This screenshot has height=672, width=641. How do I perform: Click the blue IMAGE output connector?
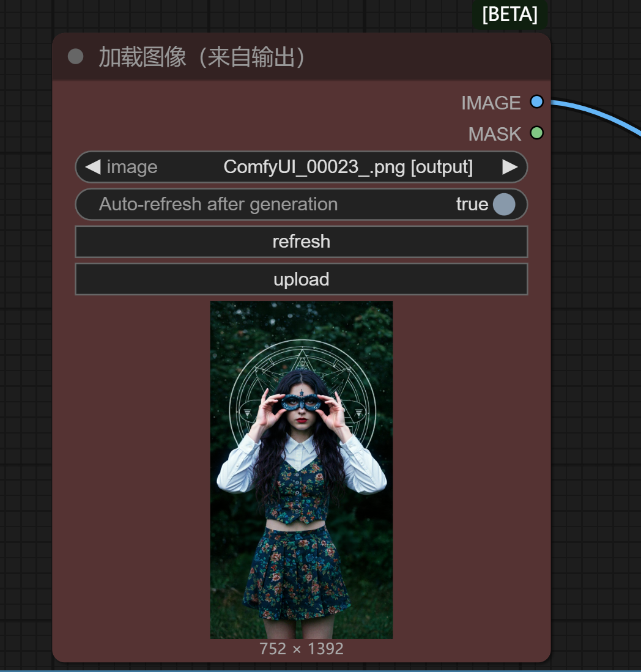[536, 102]
